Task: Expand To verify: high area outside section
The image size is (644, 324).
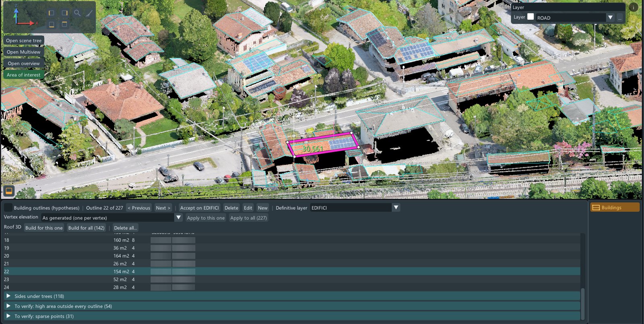Action: tap(292, 306)
